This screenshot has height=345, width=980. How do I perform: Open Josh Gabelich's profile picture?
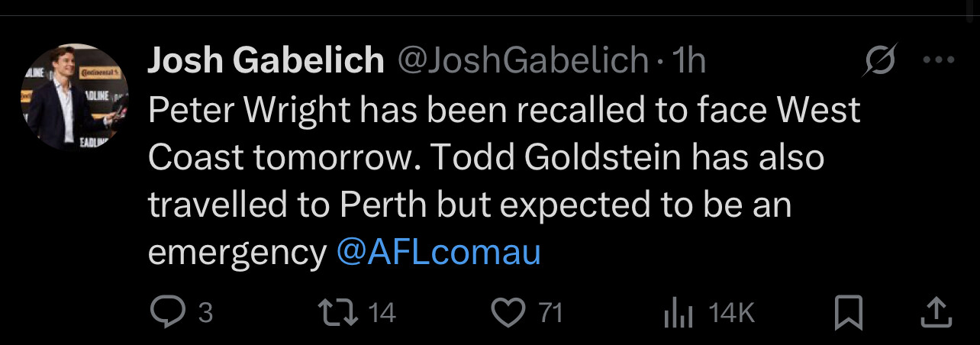[73, 96]
